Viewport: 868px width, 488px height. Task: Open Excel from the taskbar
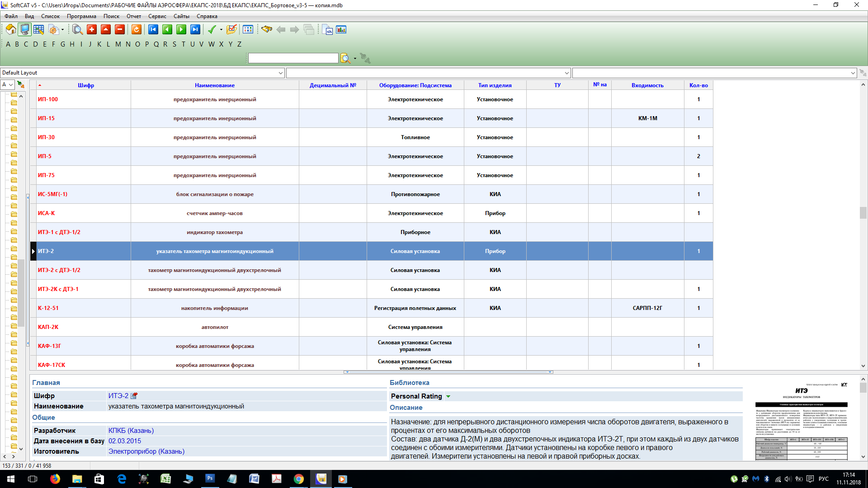tap(165, 479)
